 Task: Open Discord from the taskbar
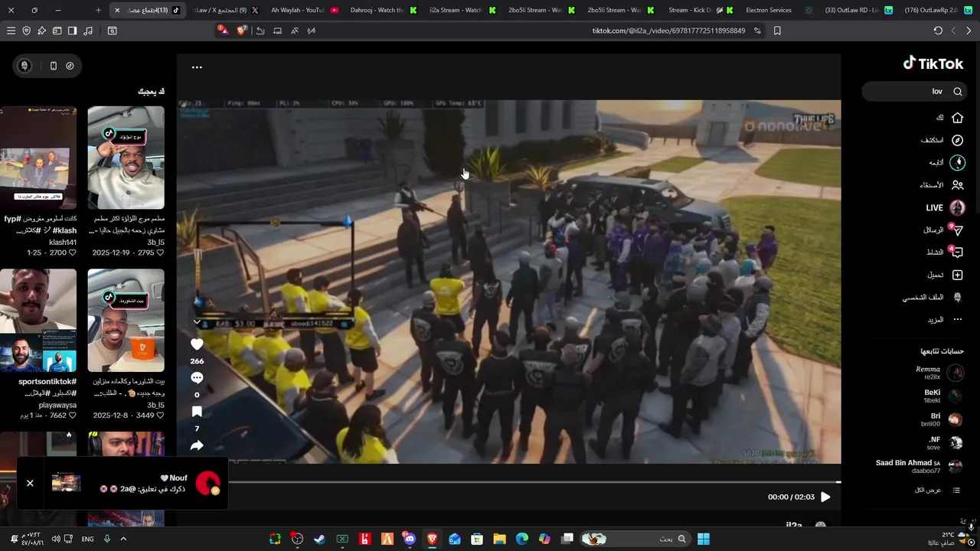coord(410,539)
